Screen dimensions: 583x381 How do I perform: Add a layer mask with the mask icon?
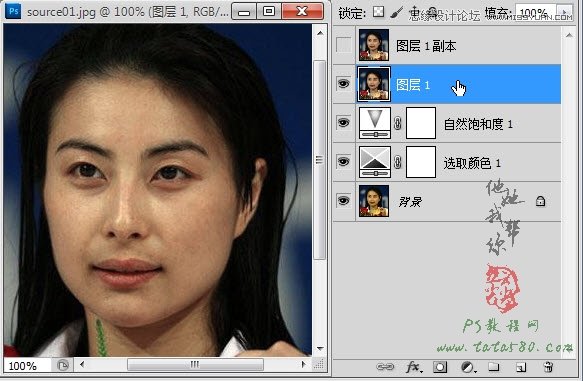pyautogui.click(x=440, y=367)
